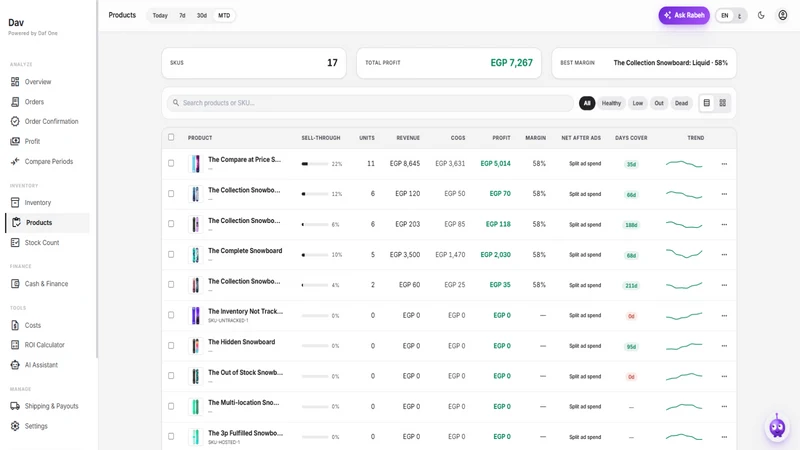
Task: Switch to grid view icon
Action: [x=722, y=103]
